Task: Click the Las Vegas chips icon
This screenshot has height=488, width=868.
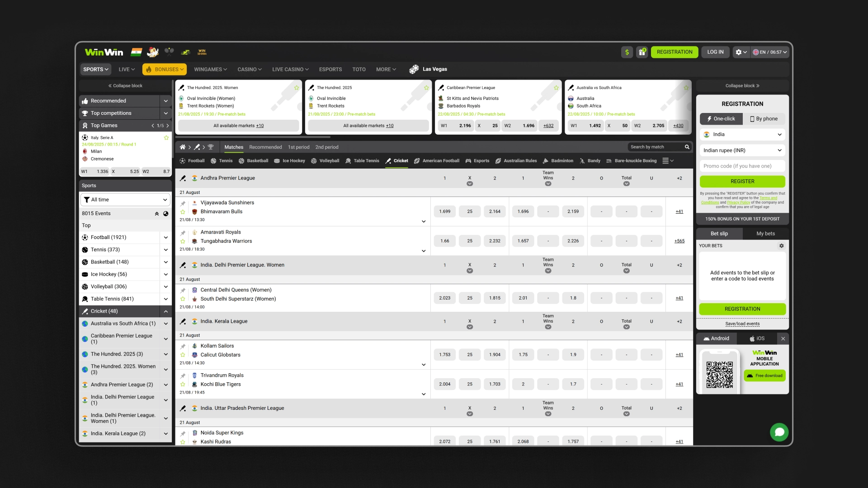Action: 414,70
